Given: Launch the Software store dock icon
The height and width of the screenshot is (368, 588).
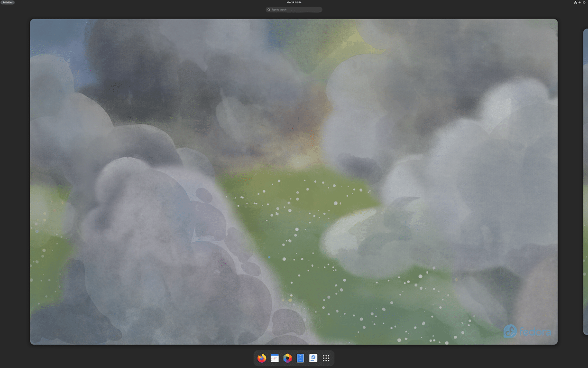Looking at the screenshot, I should [x=313, y=359].
